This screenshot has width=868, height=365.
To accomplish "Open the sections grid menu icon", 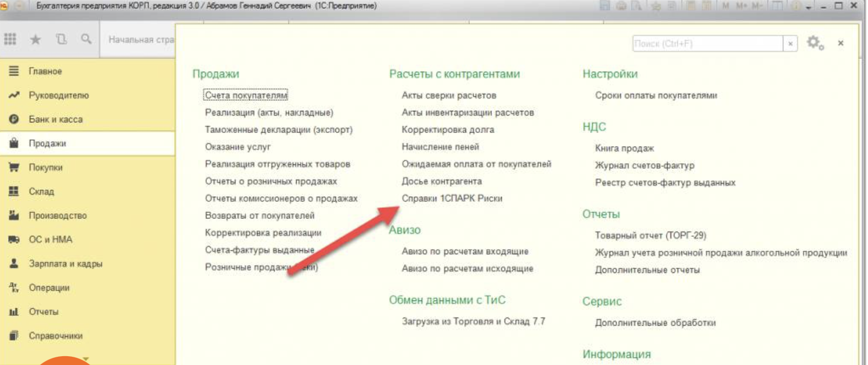I will tap(10, 39).
